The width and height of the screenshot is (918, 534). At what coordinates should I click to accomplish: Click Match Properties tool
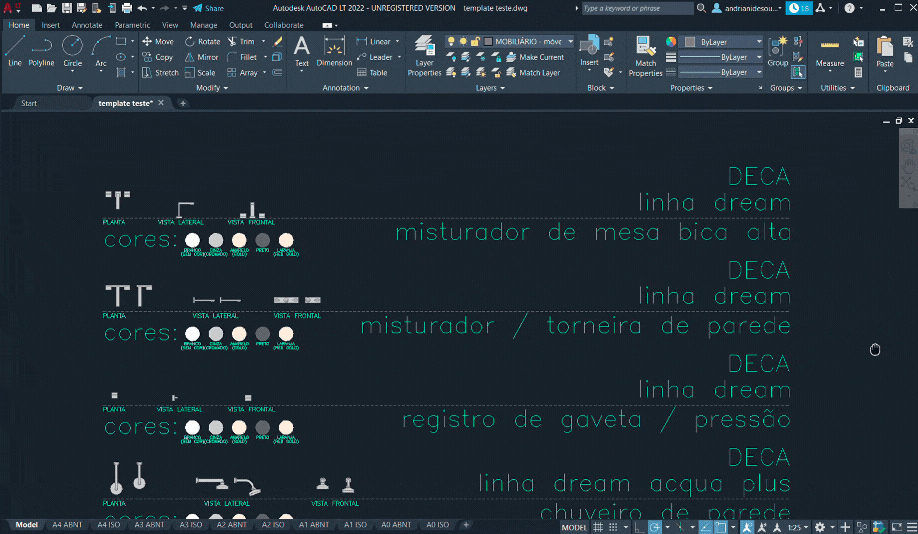(645, 56)
